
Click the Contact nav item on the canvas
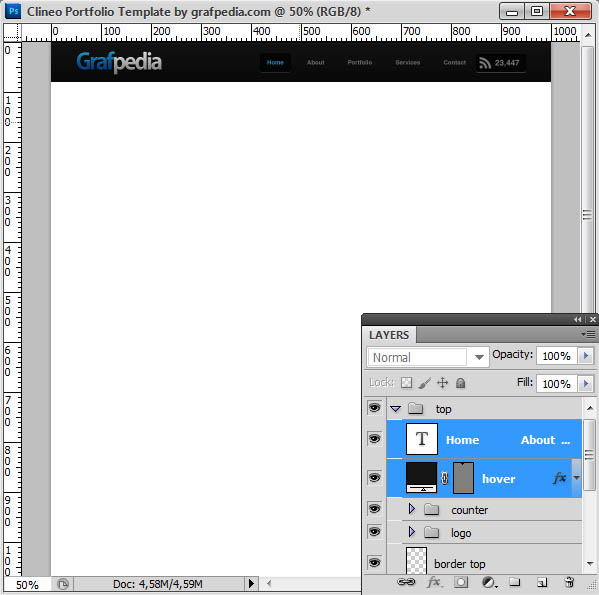coord(455,62)
